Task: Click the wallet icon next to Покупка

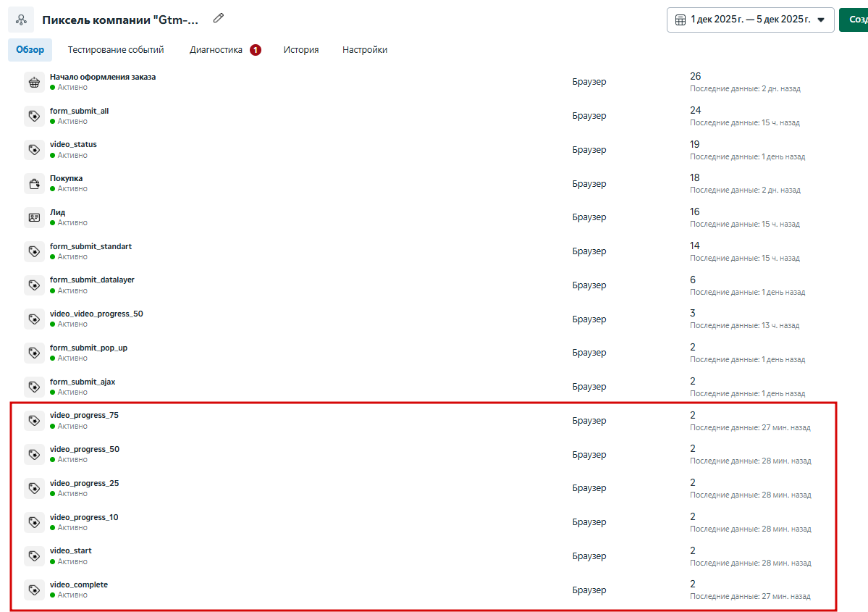Action: point(34,184)
